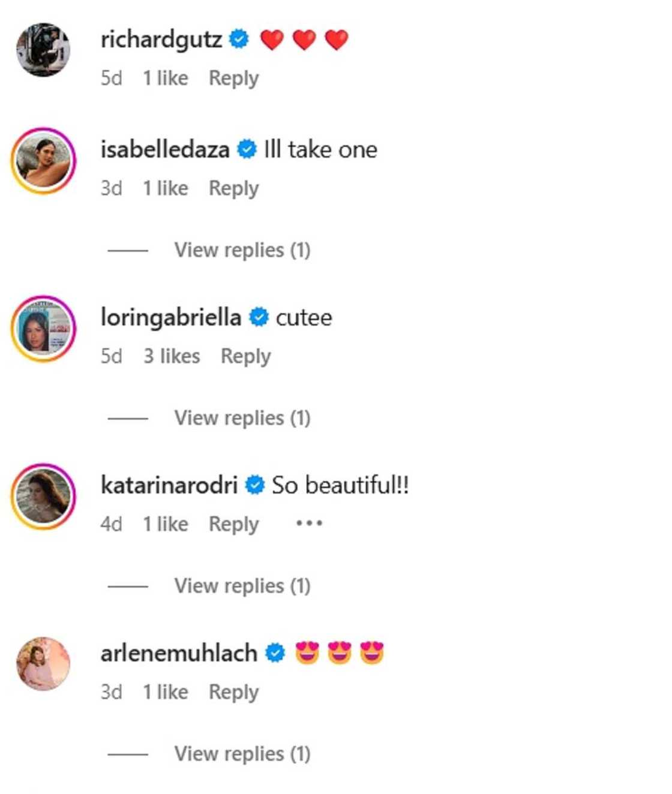Reply to richardgutz's hearts comment

tap(233, 78)
